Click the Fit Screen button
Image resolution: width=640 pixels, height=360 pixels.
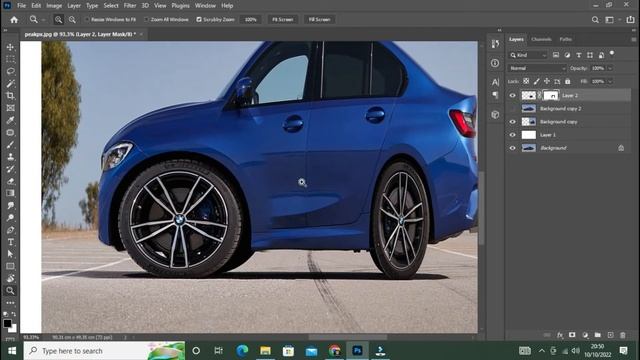[282, 20]
